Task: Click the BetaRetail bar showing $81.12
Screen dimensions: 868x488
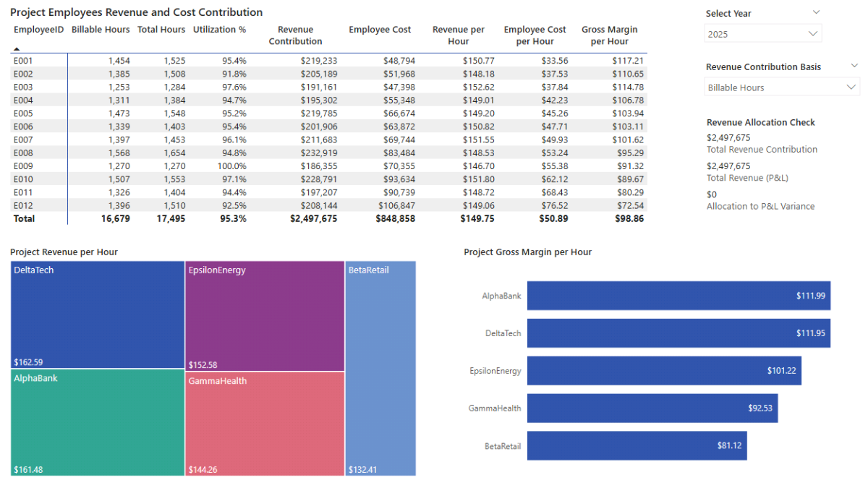Action: pyautogui.click(x=637, y=446)
